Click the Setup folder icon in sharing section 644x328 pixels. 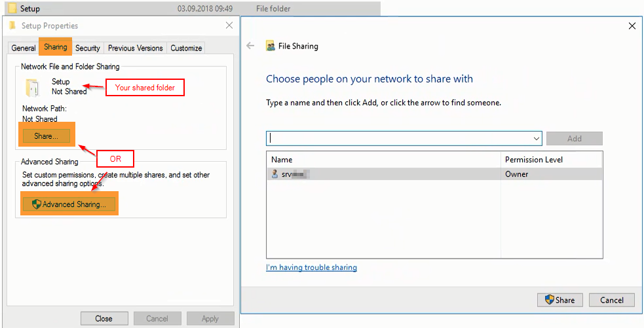pos(31,87)
